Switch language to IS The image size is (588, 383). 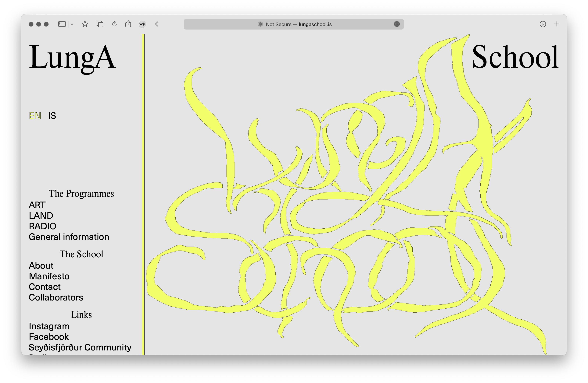point(52,116)
